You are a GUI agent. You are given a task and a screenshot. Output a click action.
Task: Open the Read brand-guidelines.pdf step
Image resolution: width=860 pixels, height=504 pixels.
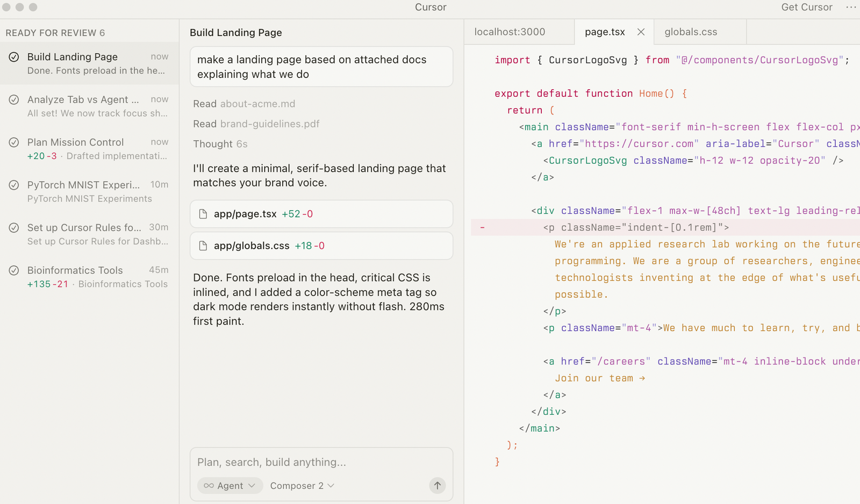click(x=256, y=124)
